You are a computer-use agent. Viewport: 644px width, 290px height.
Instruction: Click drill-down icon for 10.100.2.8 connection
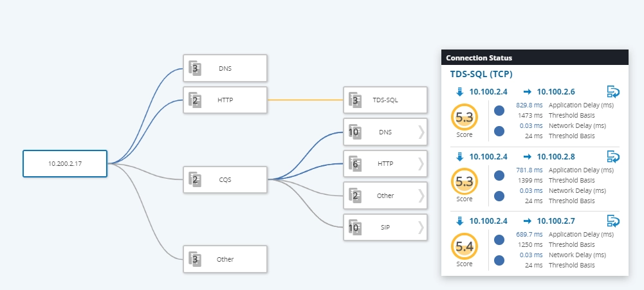coord(613,156)
